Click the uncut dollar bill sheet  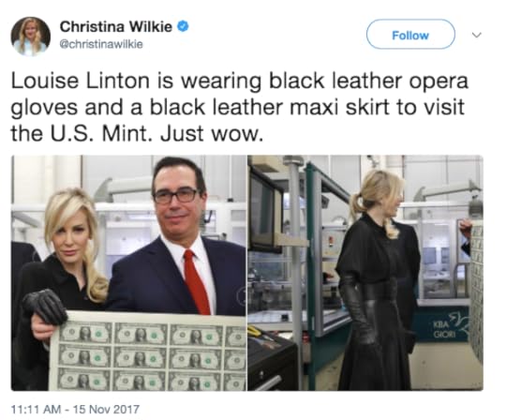click(148, 352)
